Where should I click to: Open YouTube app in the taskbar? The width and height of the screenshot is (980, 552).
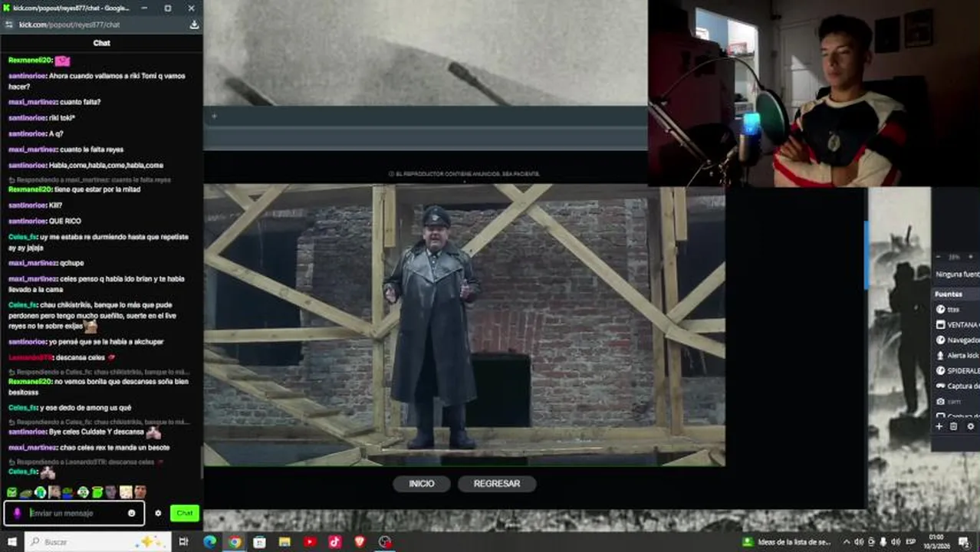(x=310, y=542)
